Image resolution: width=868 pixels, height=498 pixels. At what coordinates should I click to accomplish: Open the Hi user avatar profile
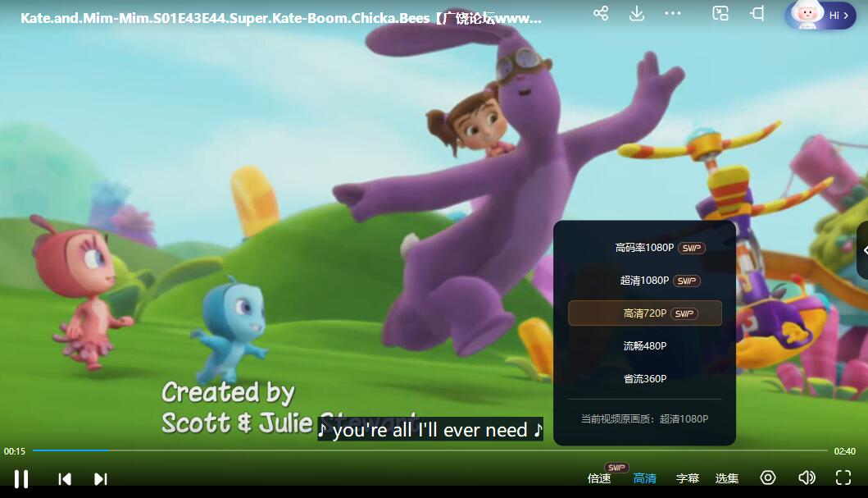click(820, 15)
